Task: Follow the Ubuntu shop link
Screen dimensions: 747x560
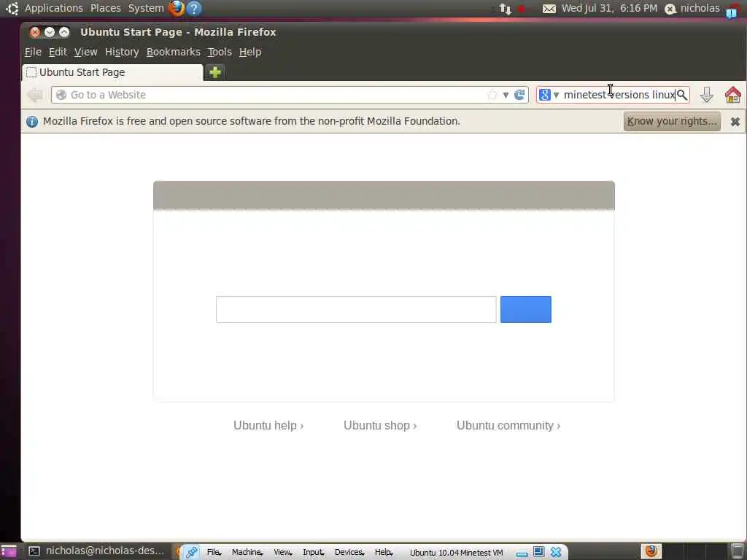Action: pos(380,425)
